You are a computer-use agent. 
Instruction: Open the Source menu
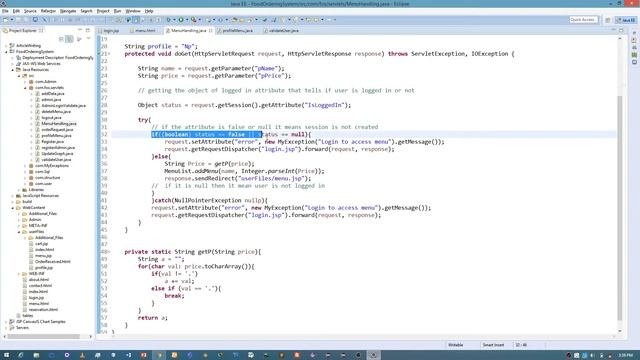coord(30,11)
